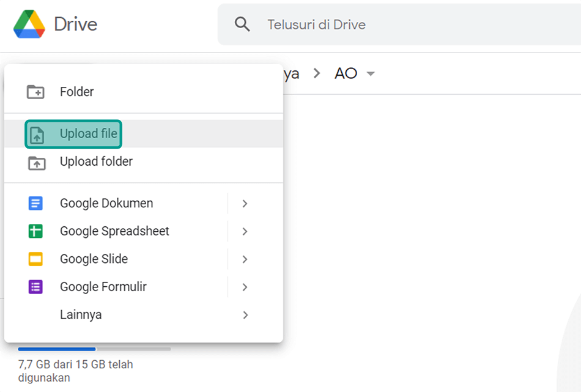Click the 7,7 GB dari 15 GB storage text
The width and height of the screenshot is (581, 392).
76,371
